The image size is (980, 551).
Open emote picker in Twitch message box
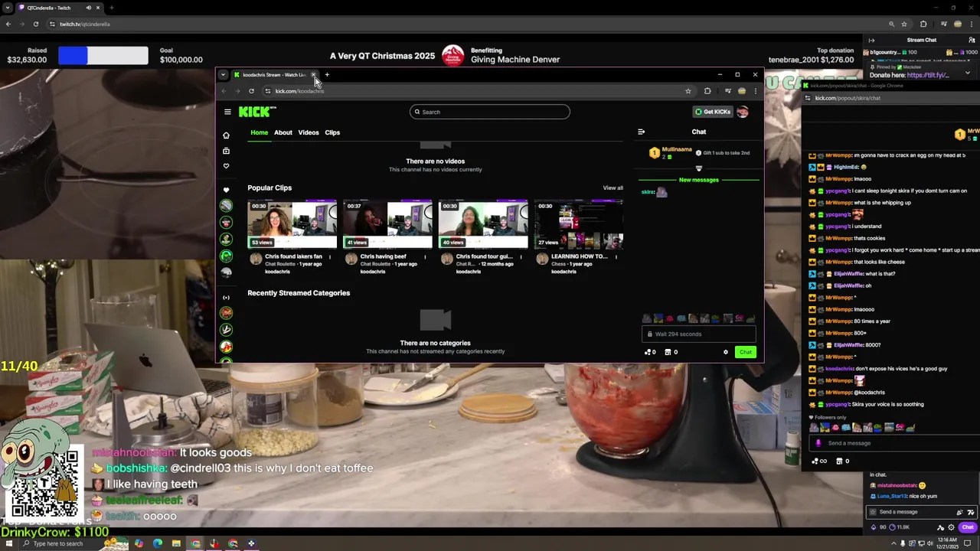click(x=972, y=512)
